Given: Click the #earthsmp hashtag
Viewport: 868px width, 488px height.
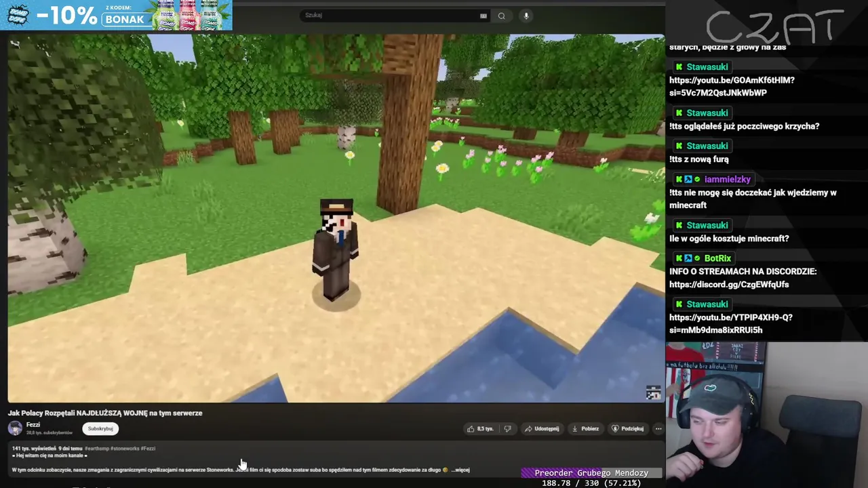Looking at the screenshot, I should (x=98, y=449).
